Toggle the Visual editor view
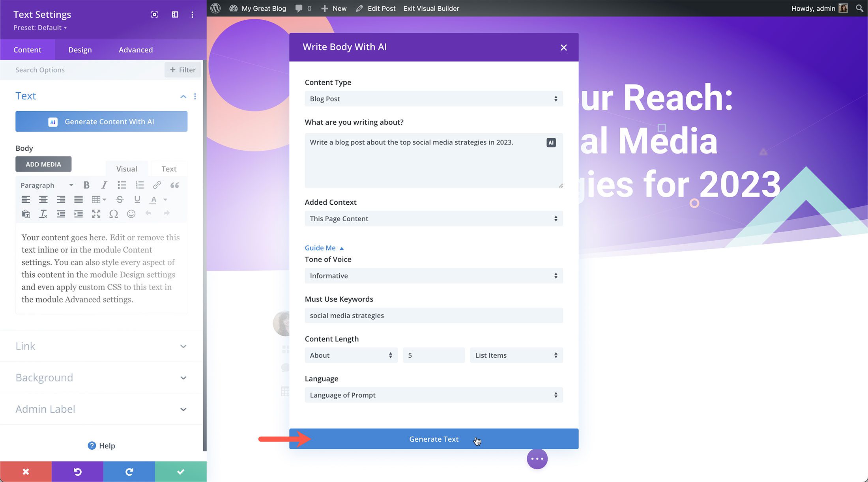 coord(127,168)
